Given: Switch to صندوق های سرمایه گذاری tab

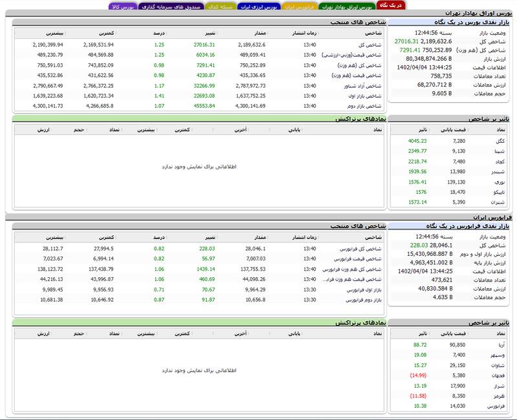Looking at the screenshot, I should [171, 6].
